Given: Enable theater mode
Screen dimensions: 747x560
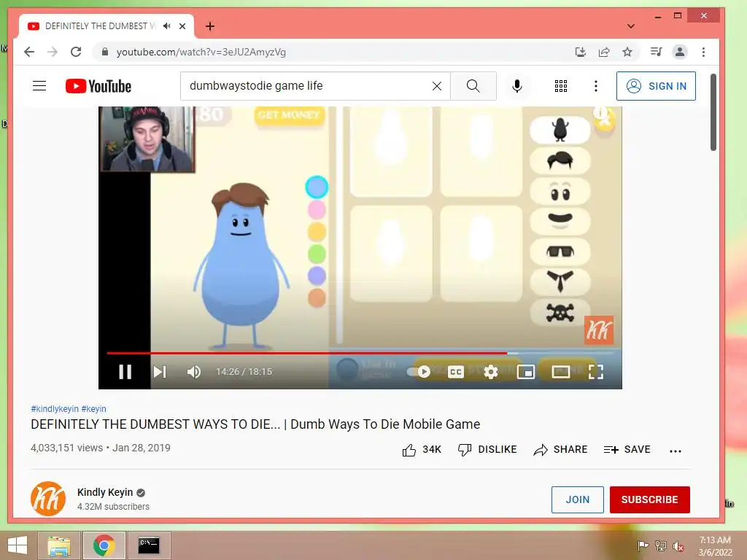Looking at the screenshot, I should 561,372.
